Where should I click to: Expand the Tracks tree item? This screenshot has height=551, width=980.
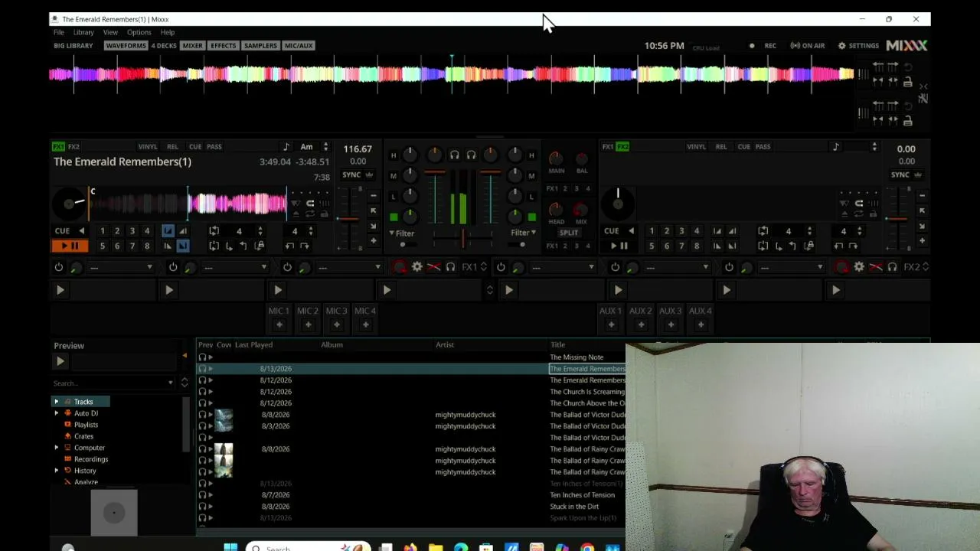point(56,402)
